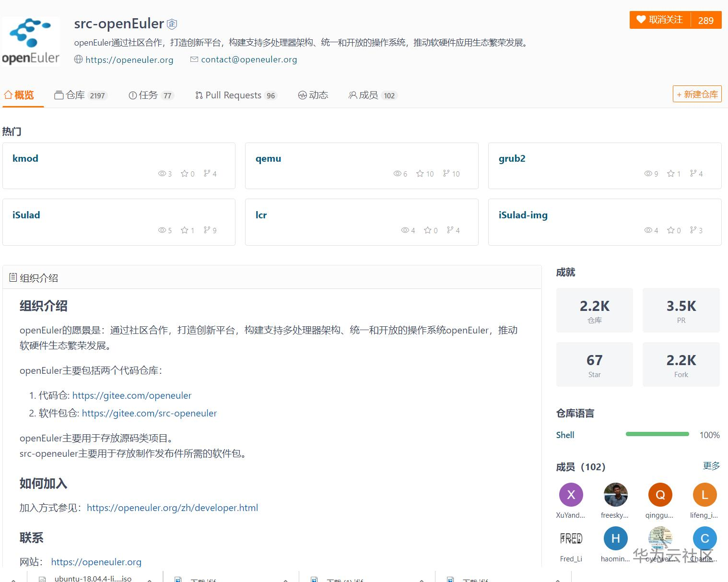The height and width of the screenshot is (582, 728).
Task: Click XuYand's member avatar
Action: 570,494
